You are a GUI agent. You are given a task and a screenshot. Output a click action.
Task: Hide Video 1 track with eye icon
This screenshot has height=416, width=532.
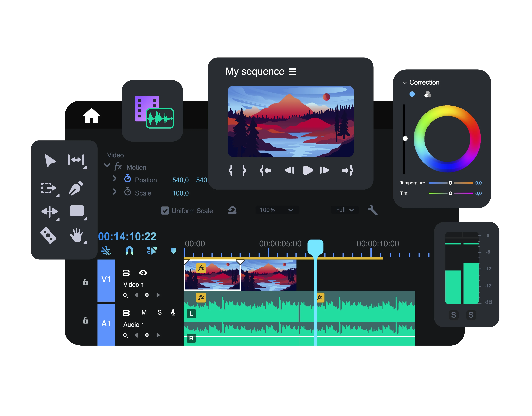pyautogui.click(x=143, y=273)
